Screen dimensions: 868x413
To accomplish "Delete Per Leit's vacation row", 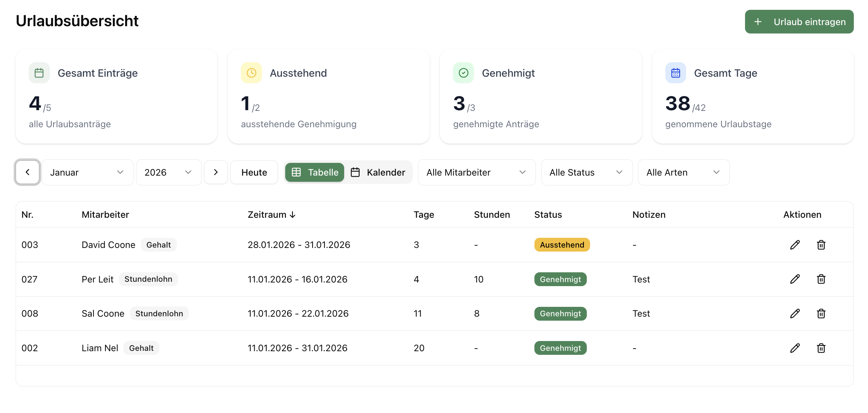I will click(x=821, y=279).
